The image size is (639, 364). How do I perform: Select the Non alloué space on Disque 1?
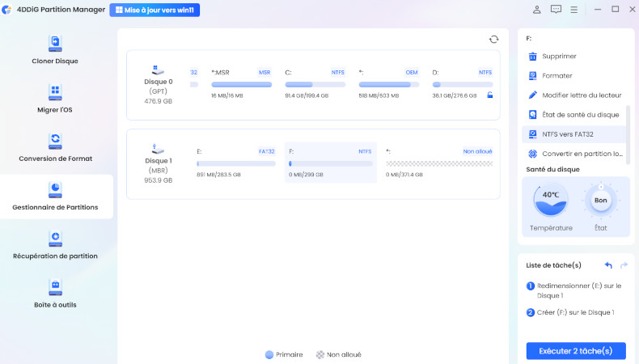(x=439, y=163)
